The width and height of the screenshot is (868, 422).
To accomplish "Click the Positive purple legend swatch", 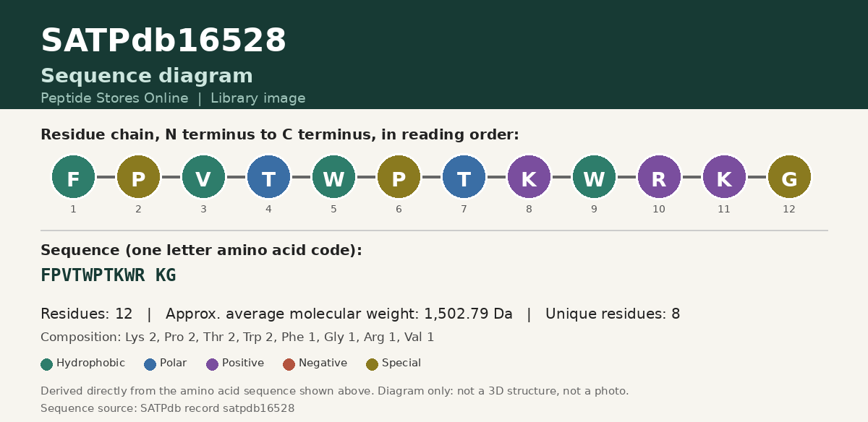I will 213,364.
